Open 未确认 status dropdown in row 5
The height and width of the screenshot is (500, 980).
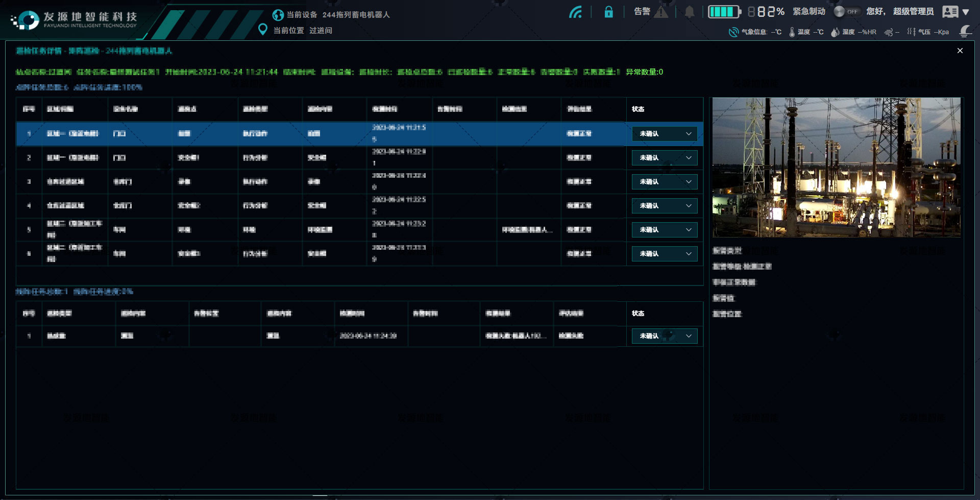pyautogui.click(x=665, y=230)
